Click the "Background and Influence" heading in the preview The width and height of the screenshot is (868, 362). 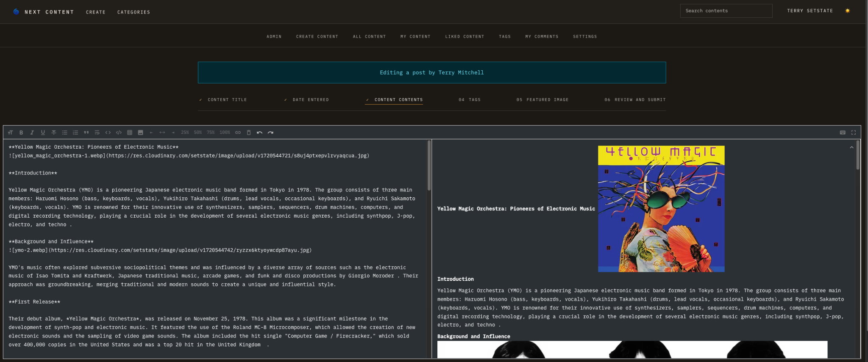click(x=474, y=337)
